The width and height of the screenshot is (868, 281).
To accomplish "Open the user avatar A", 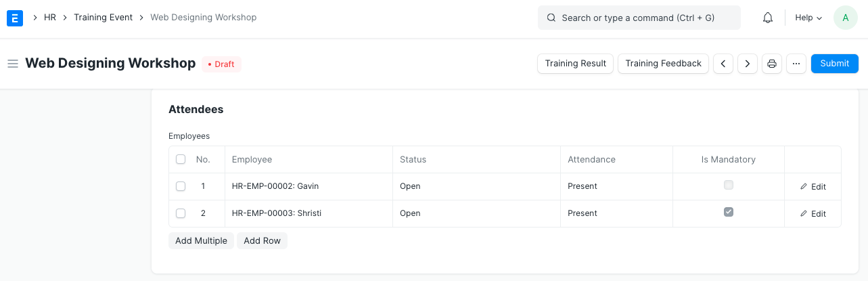I will tap(845, 18).
